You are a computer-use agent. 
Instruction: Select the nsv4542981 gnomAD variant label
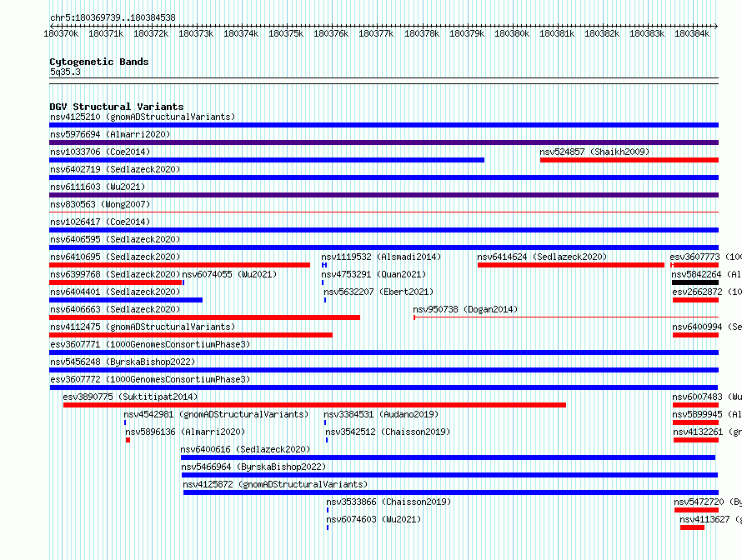click(x=216, y=414)
